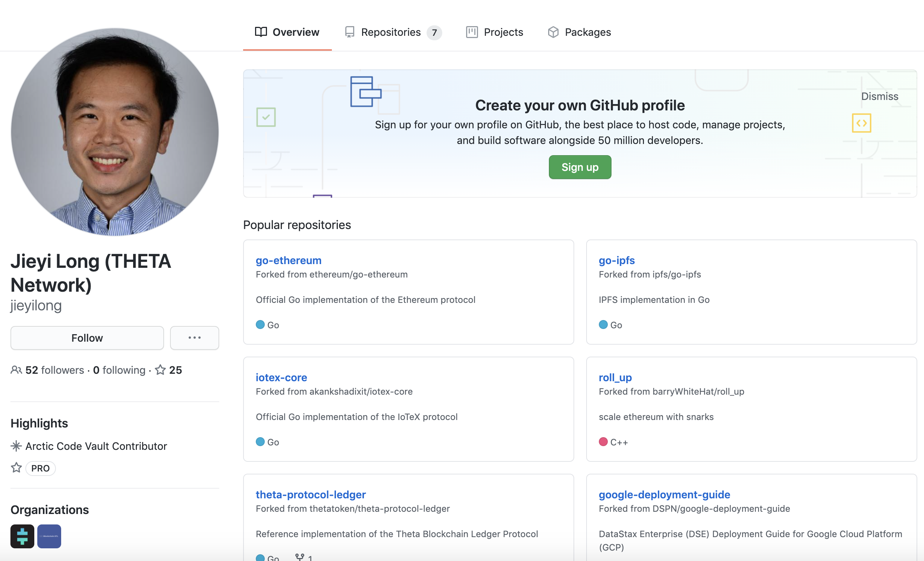Open the roll_up repository link
Image resolution: width=924 pixels, height=561 pixels.
click(615, 377)
